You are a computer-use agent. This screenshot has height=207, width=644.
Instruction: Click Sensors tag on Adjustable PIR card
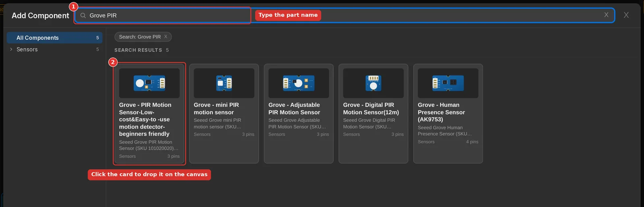click(x=277, y=134)
